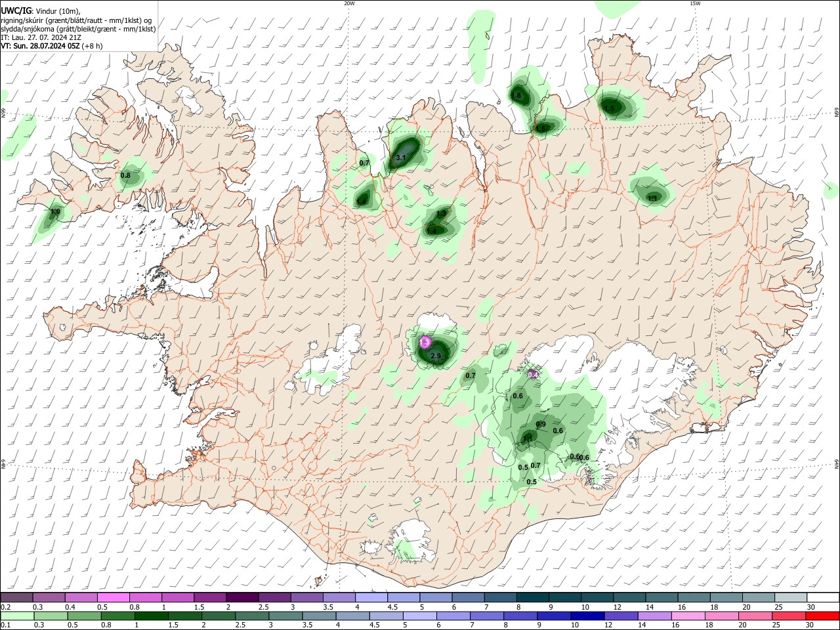
Task: Click the 2.9 rainfall value on the map
Action: pos(435,356)
